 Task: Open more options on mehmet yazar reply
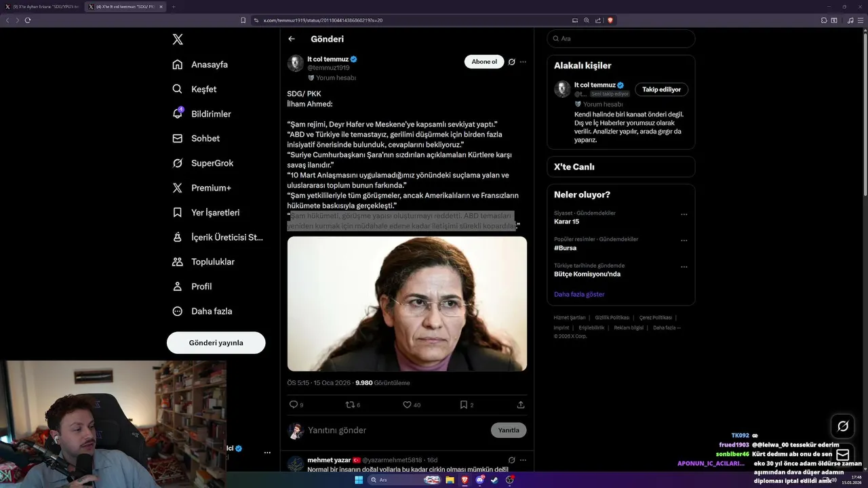pos(523,460)
